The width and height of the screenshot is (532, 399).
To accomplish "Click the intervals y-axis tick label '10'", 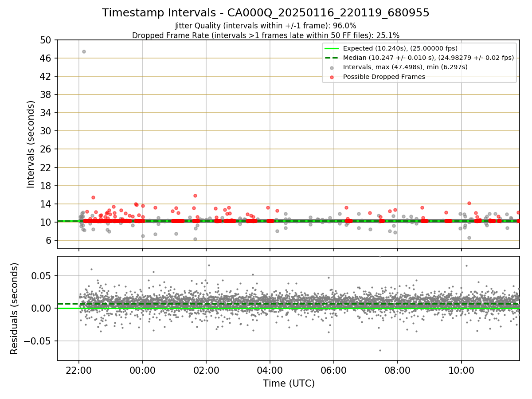I will pos(46,222).
